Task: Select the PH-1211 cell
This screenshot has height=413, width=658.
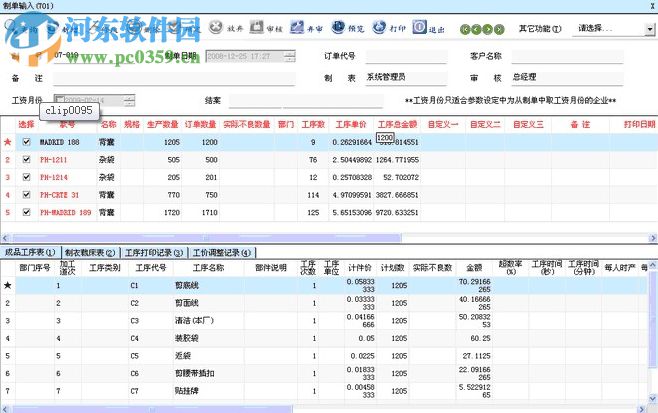Action: (67, 160)
